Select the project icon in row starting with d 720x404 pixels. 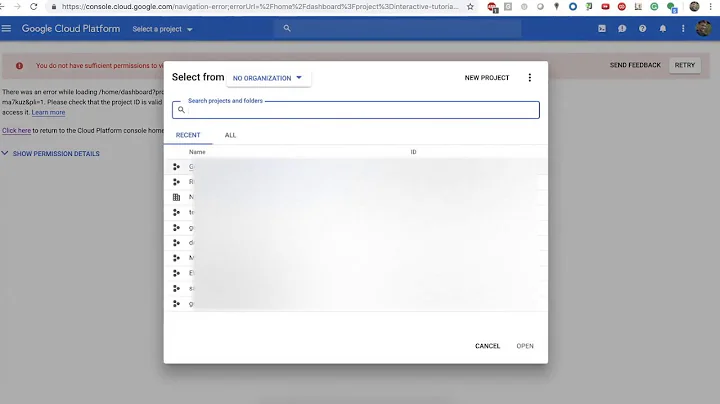(176, 243)
